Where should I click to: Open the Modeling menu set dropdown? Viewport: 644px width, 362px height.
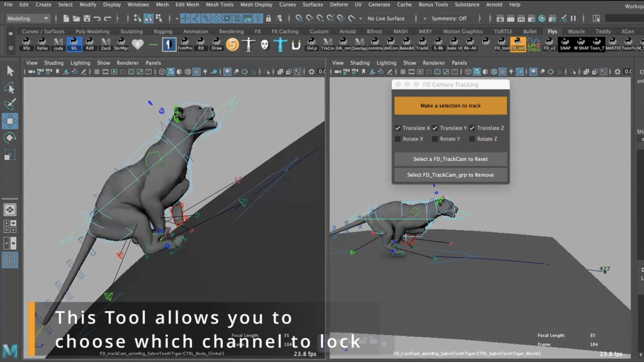(28, 19)
